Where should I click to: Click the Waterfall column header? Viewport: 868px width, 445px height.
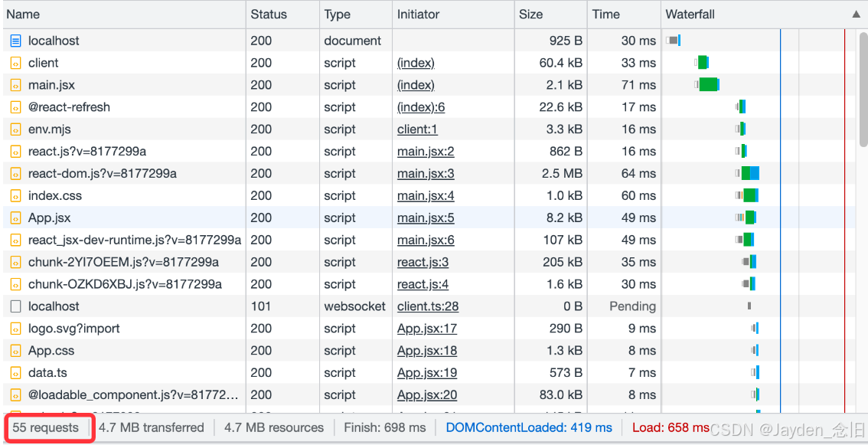click(764, 15)
